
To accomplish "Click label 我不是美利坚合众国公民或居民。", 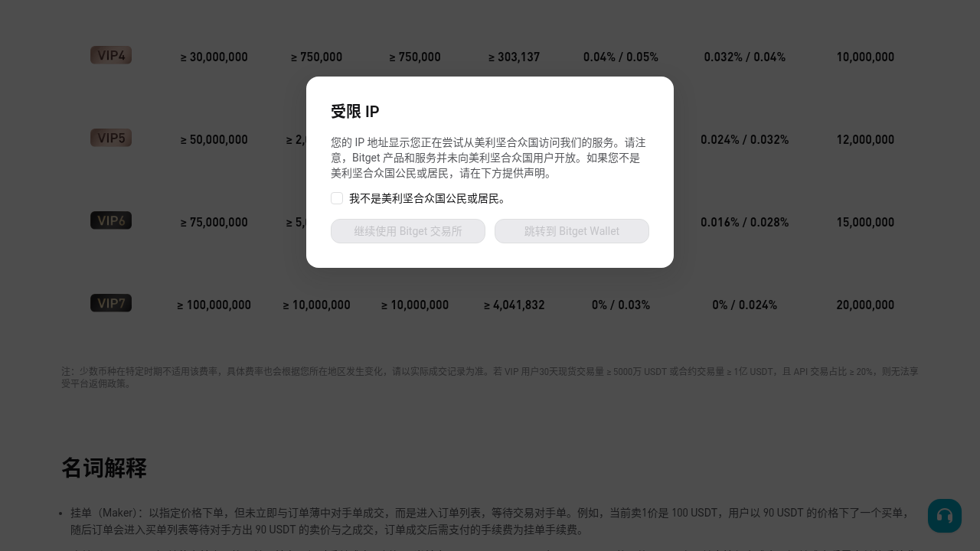I will pyautogui.click(x=429, y=198).
